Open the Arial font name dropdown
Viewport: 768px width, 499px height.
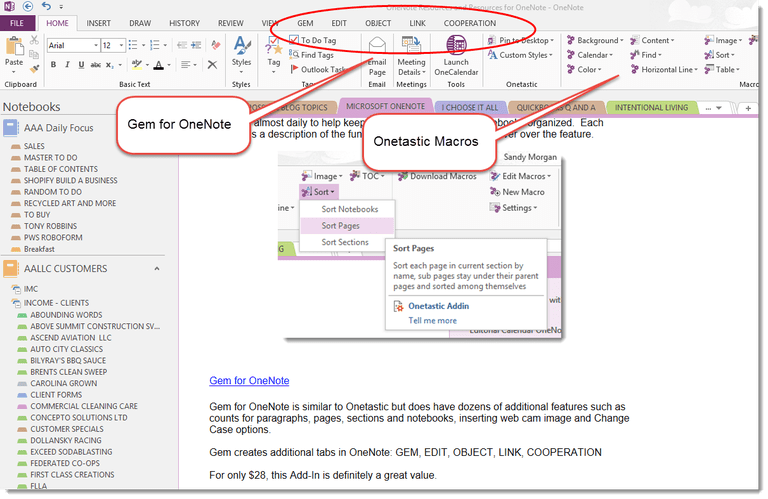pos(96,46)
